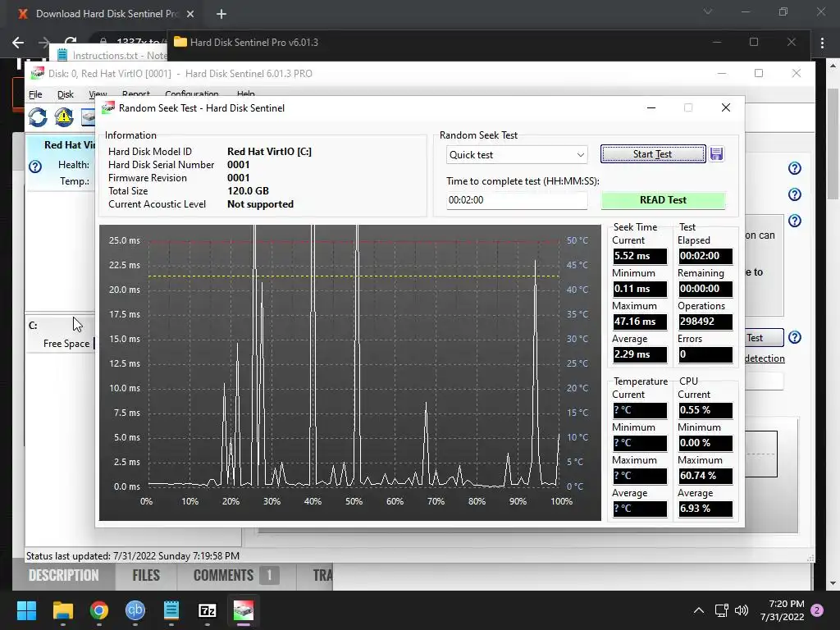Screen dimensions: 840x630
Task: Open File Explorer from the taskbar
Action: point(63,610)
